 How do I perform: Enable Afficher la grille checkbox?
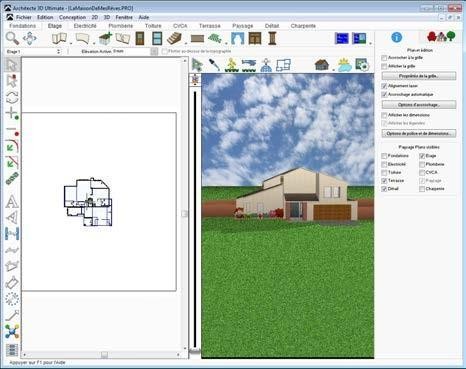384,66
